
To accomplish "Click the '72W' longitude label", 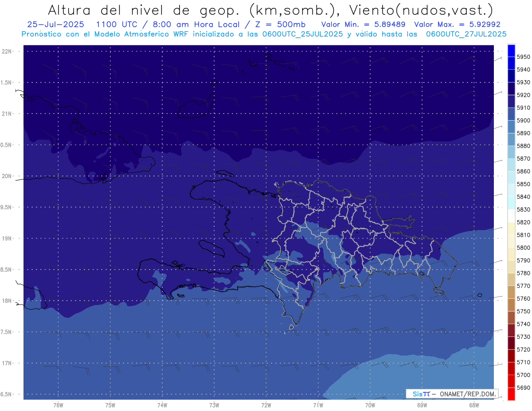I will coord(266,405).
